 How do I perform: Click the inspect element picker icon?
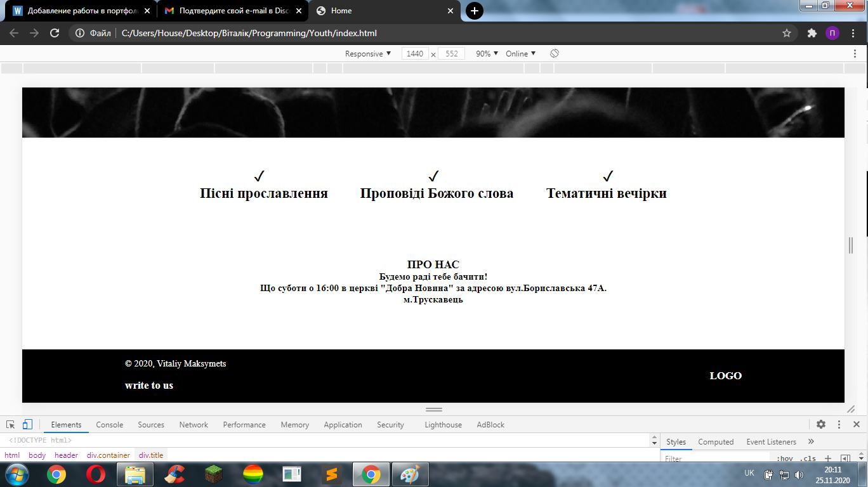tap(11, 425)
